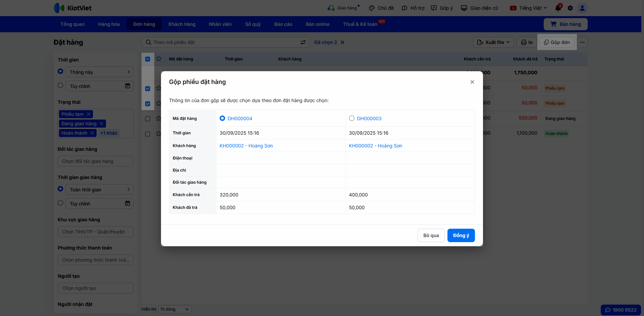This screenshot has height=316, width=644.
Task: Select order DH000004 radio button
Action: tap(222, 118)
